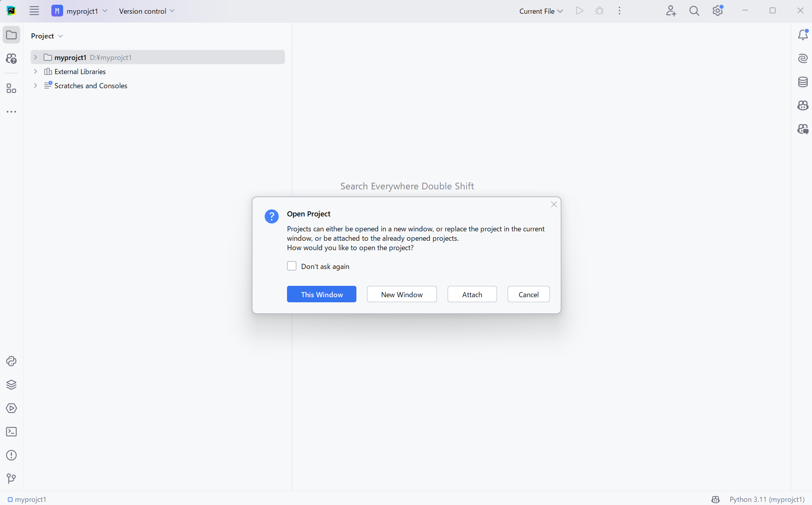The height and width of the screenshot is (505, 812).
Task: Show notifications bell icon
Action: (803, 35)
